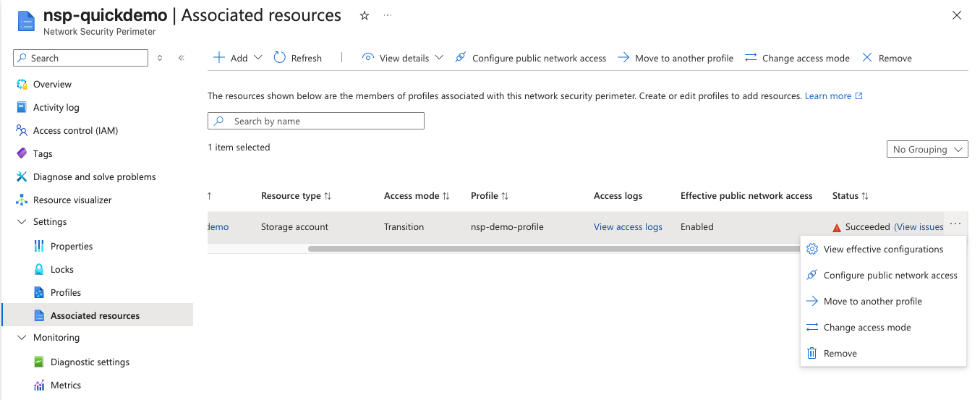Collapse the sidebar menu with the double chevron
Screen dimensions: 980x400
(182, 58)
